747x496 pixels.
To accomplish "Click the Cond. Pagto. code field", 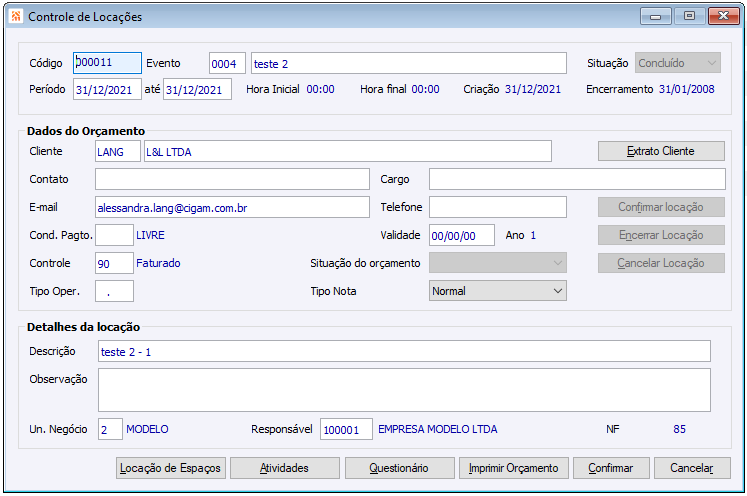I will (114, 235).
